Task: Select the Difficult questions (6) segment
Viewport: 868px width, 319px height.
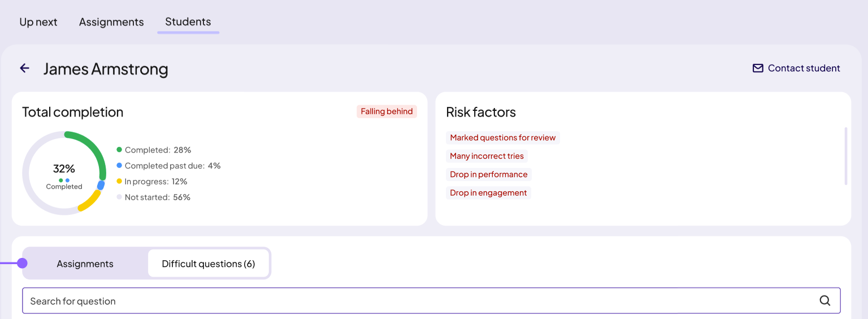Action: tap(209, 264)
